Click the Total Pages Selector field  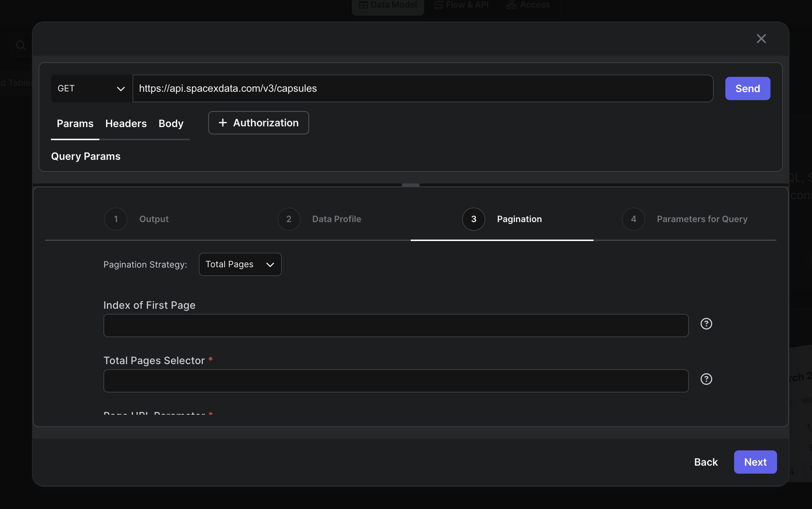point(396,381)
